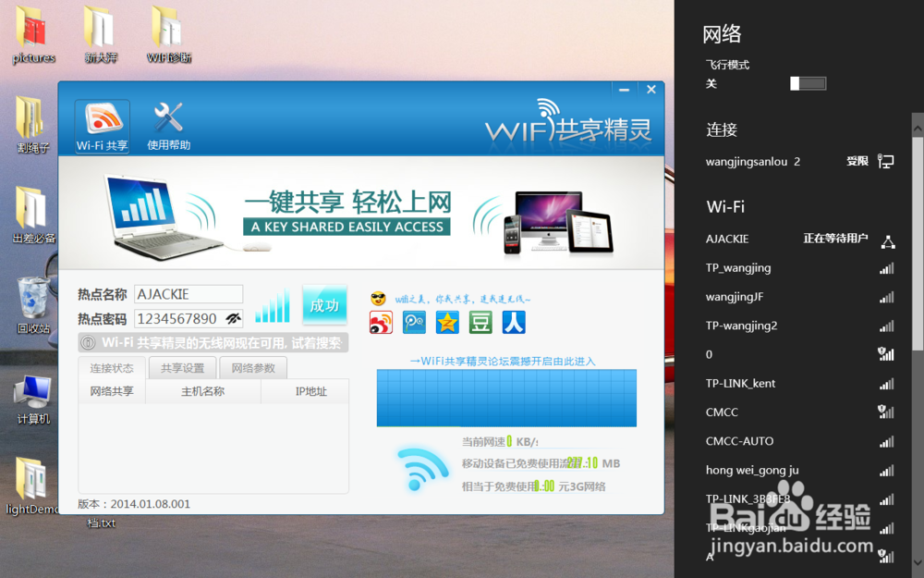Screen dimensions: 924x578
Task: Select the wangjingsanlou 2 wired connection
Action: [799, 162]
